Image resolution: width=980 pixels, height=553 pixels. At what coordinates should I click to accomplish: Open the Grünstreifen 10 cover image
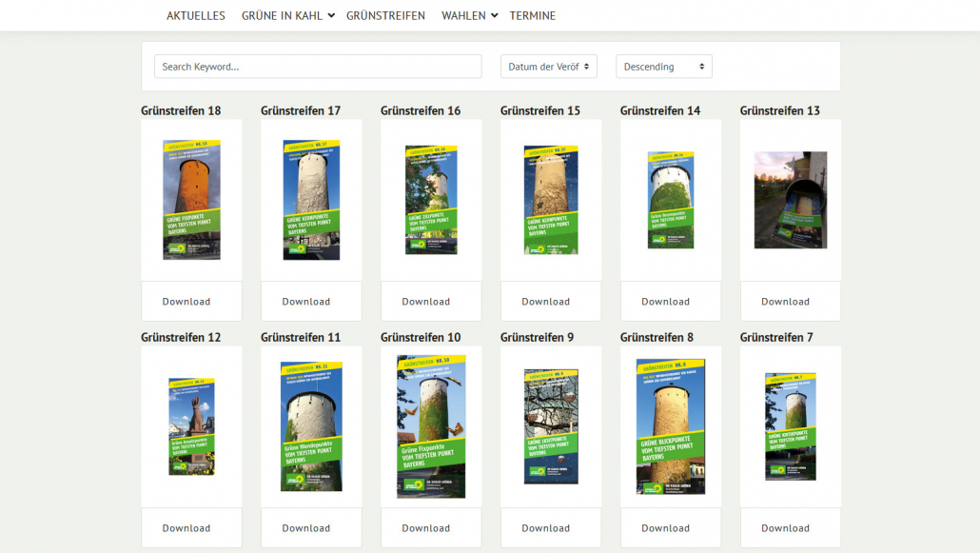(431, 426)
